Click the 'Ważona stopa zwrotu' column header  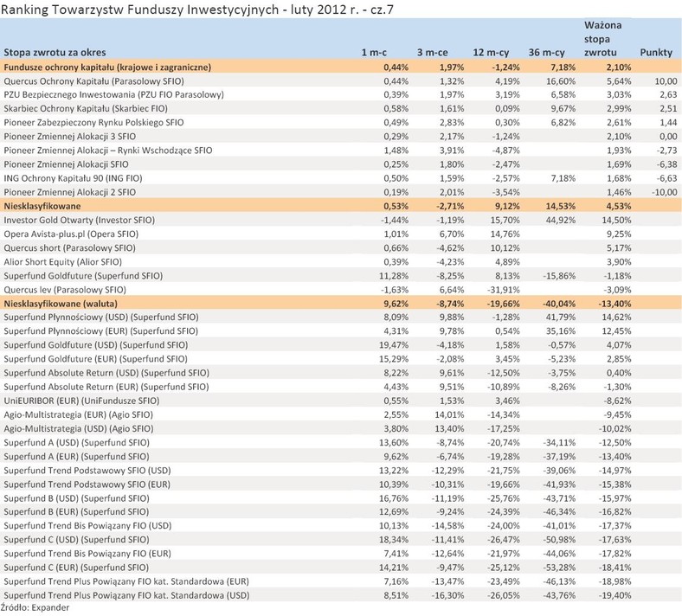[602, 39]
